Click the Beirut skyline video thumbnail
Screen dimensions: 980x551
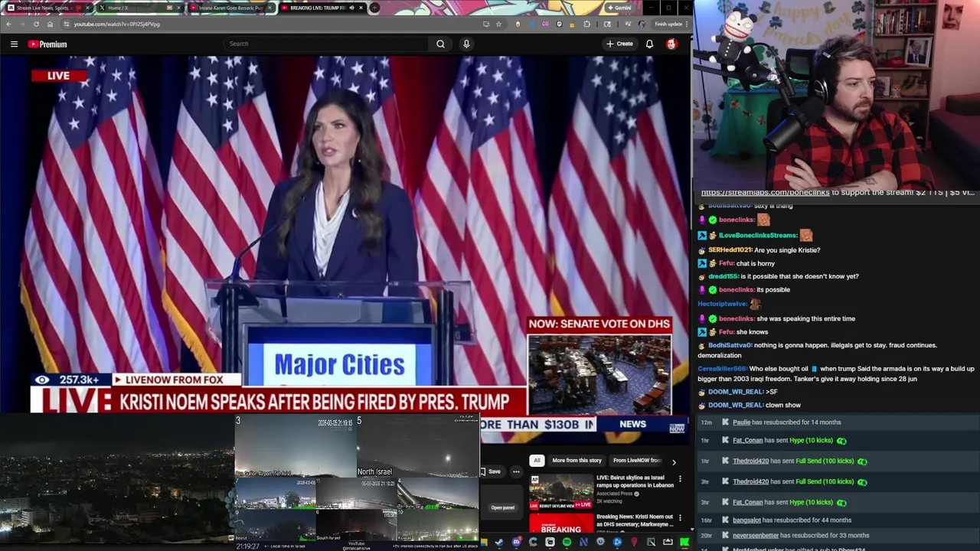click(561, 491)
